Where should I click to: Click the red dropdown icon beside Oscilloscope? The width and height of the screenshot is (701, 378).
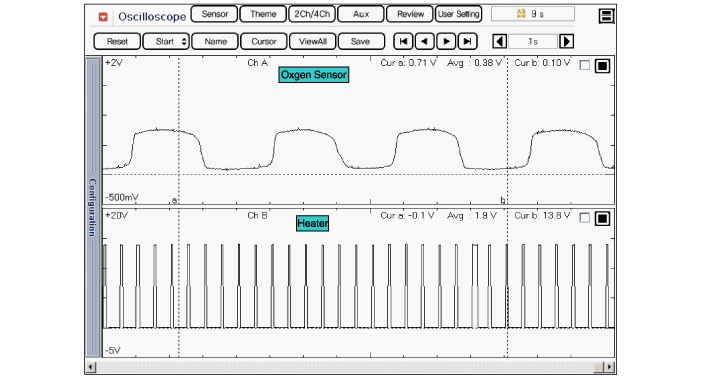pos(103,17)
